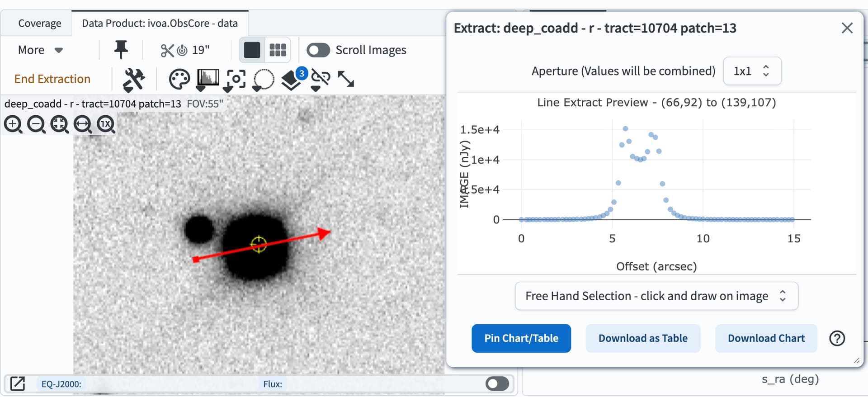Open the Free Hand Selection dropdown
The image size is (868, 397).
click(x=656, y=296)
